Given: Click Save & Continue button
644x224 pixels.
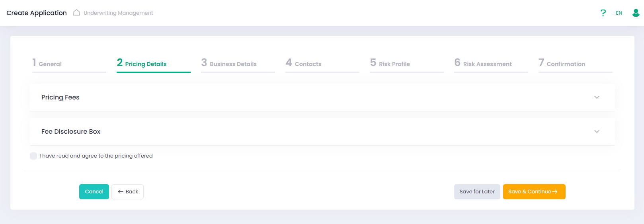Looking at the screenshot, I should coord(534,192).
